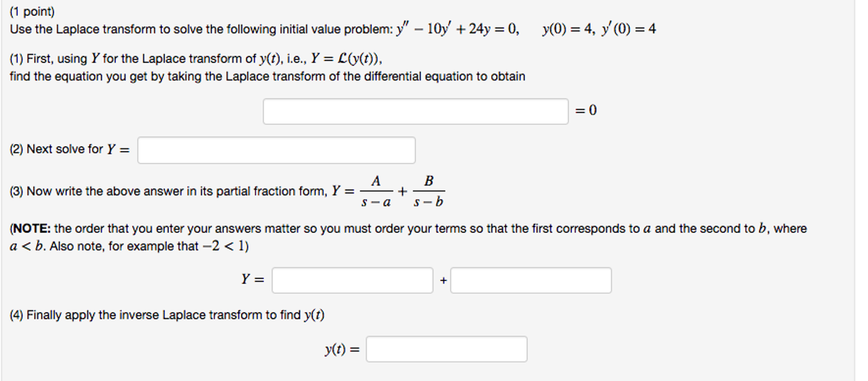Click the step (4) instruction text

166,314
